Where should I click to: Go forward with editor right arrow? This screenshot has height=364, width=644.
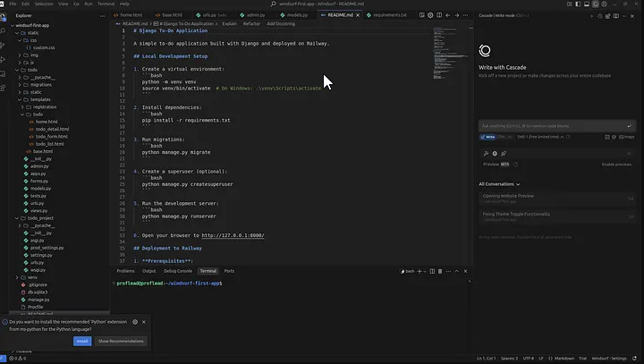point(456,15)
